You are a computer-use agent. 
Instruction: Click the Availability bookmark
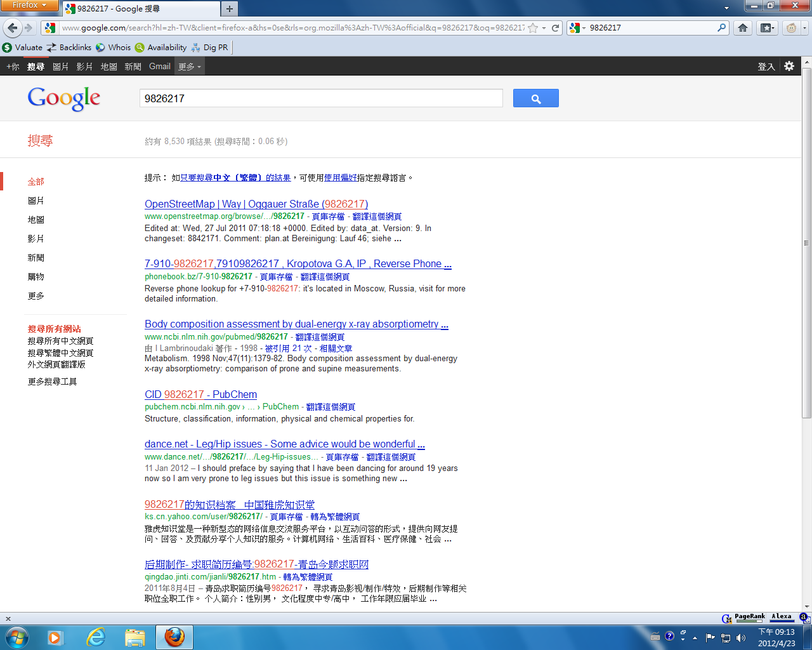tap(161, 48)
